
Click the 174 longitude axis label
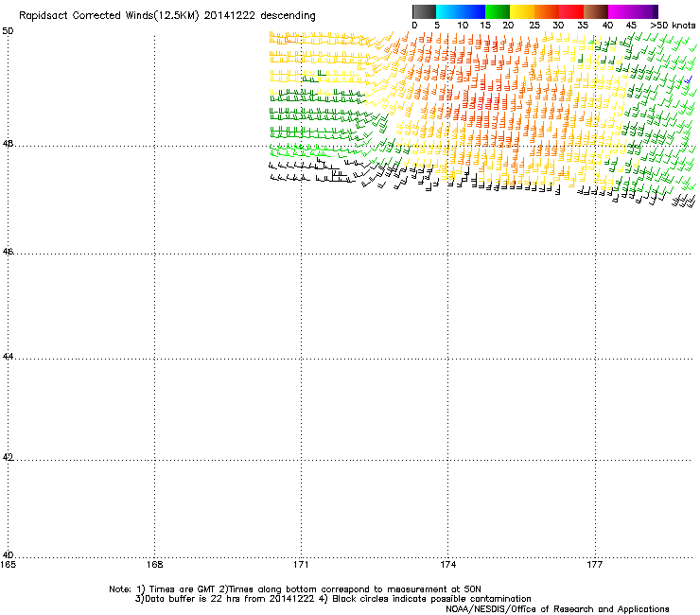click(x=448, y=565)
